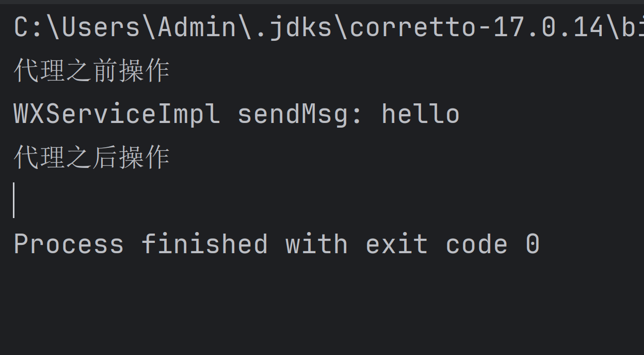Viewport: 644px width, 355px height.
Task: Click the line "代理之前操作"
Action: point(91,71)
